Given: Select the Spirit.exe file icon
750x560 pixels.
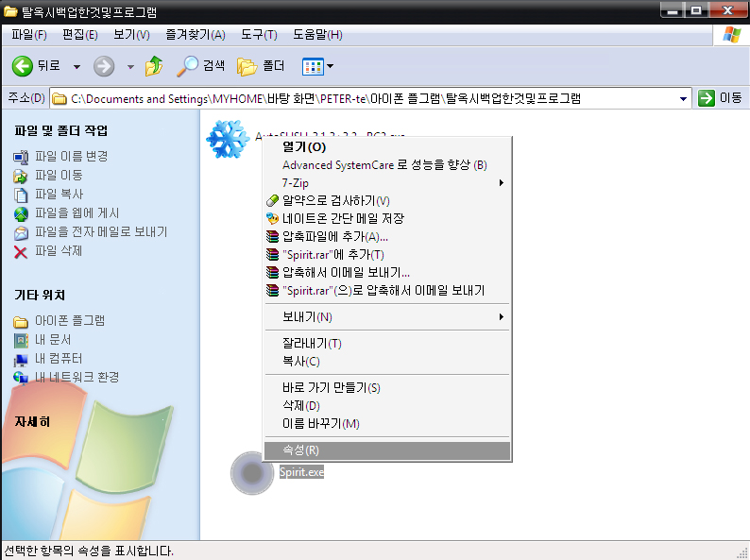Looking at the screenshot, I should pos(251,472).
